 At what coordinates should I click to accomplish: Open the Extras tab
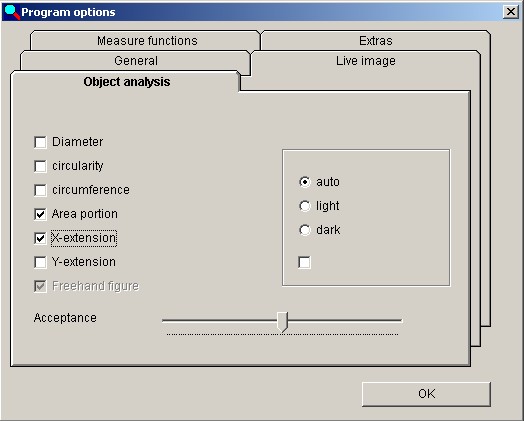point(376,40)
